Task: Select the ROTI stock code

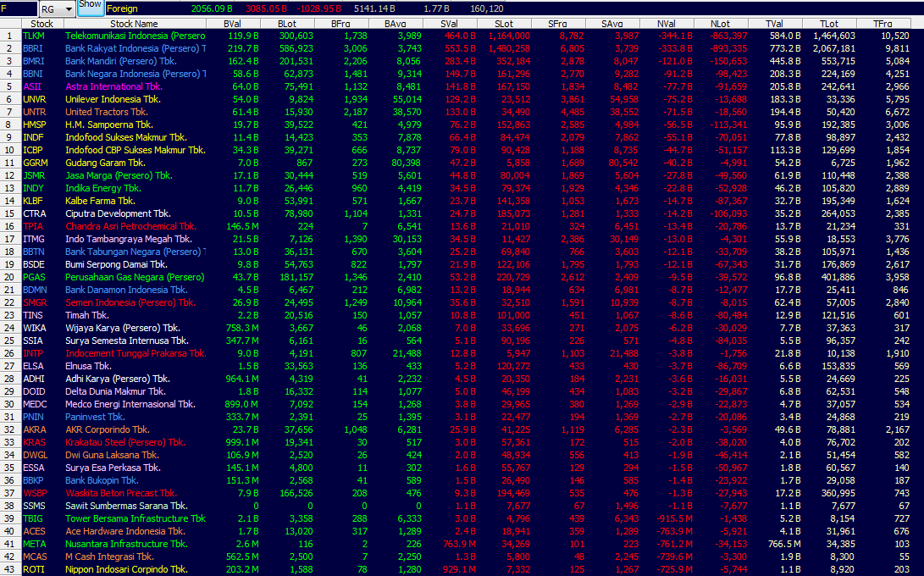Action: click(33, 569)
